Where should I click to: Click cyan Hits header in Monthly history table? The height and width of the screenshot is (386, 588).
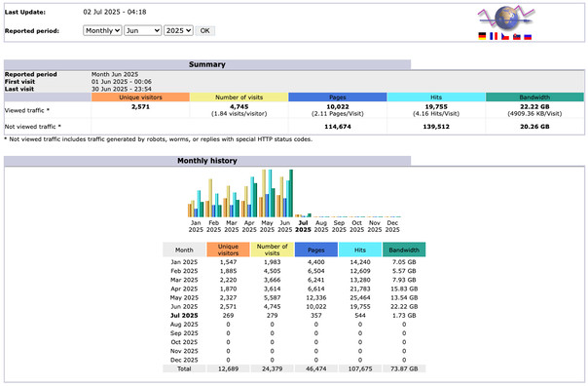(360, 250)
